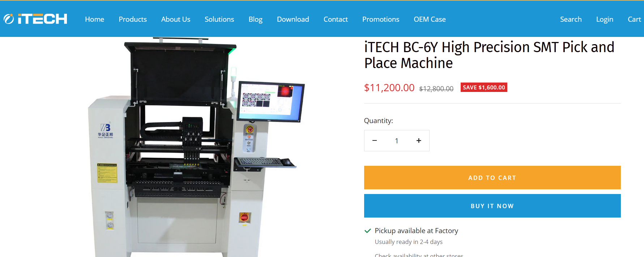Open the Solutions menu
This screenshot has width=644, height=257.
click(x=219, y=19)
